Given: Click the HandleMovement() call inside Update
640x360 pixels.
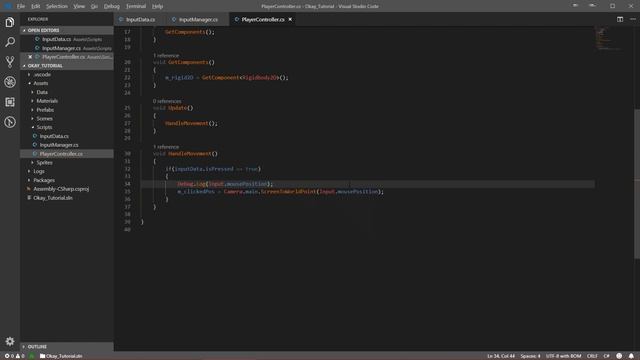Looking at the screenshot, I should (x=191, y=123).
